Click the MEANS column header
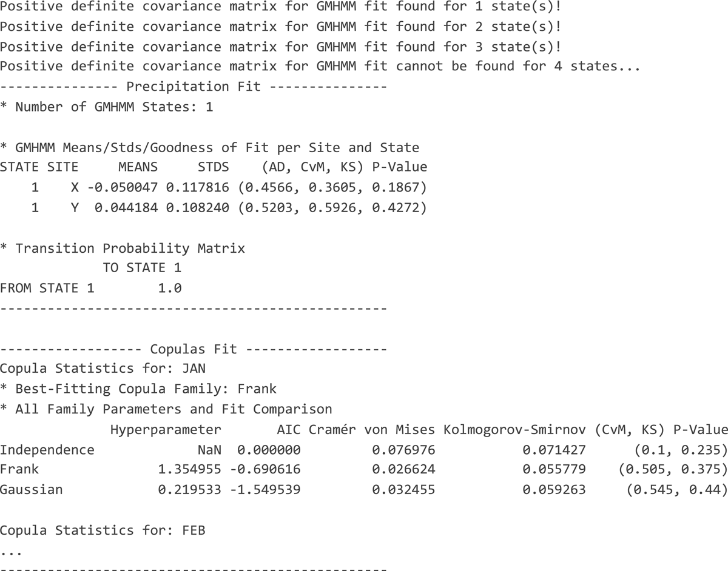 (138, 167)
